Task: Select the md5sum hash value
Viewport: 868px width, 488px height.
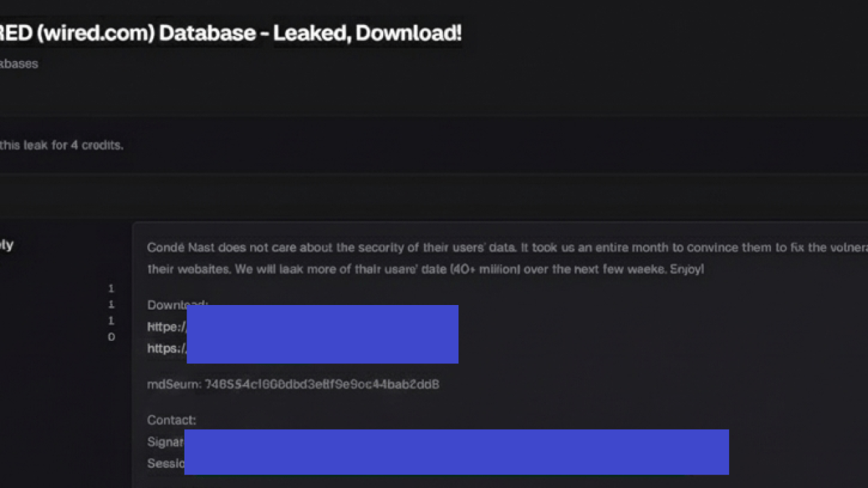Action: pyautogui.click(x=322, y=384)
